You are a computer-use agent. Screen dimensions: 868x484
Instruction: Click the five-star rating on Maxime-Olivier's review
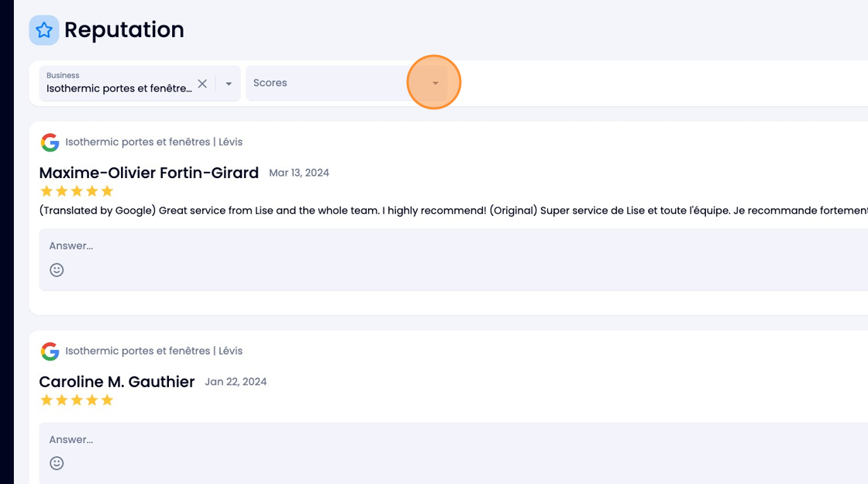[77, 191]
